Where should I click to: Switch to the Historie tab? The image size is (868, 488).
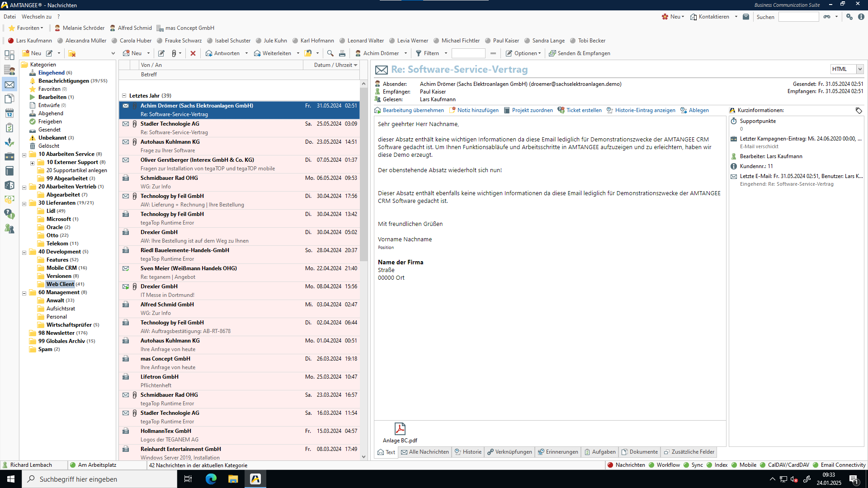[x=468, y=452]
